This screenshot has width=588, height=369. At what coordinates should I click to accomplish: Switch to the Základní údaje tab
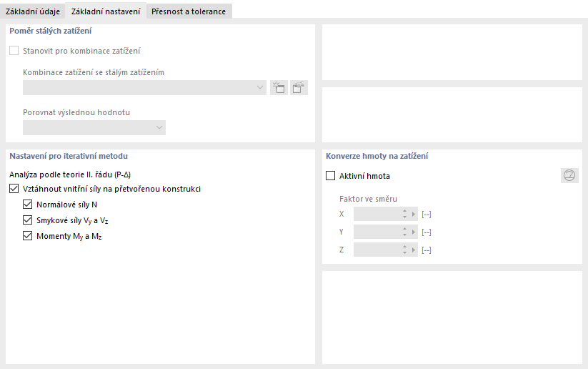click(33, 11)
